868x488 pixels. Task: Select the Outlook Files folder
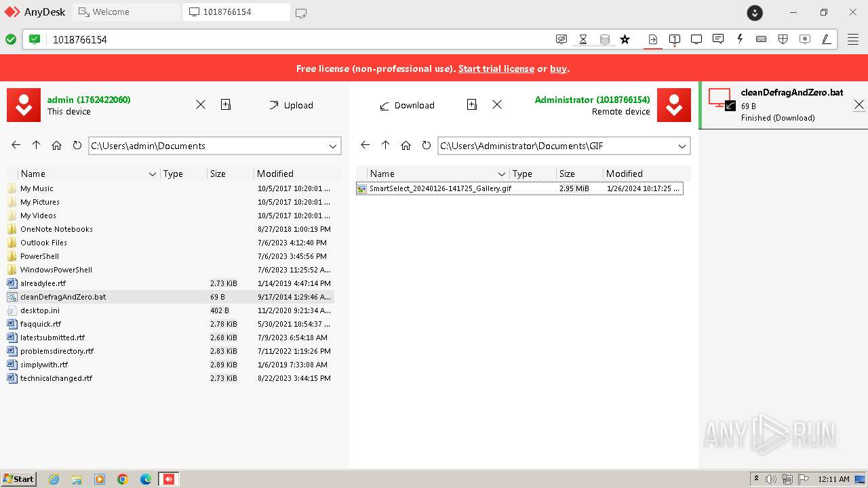click(170, 243)
